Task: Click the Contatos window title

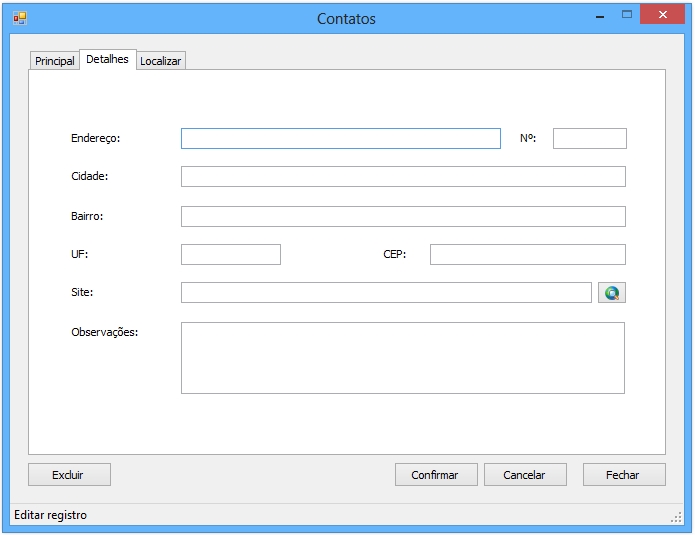Action: click(x=346, y=19)
